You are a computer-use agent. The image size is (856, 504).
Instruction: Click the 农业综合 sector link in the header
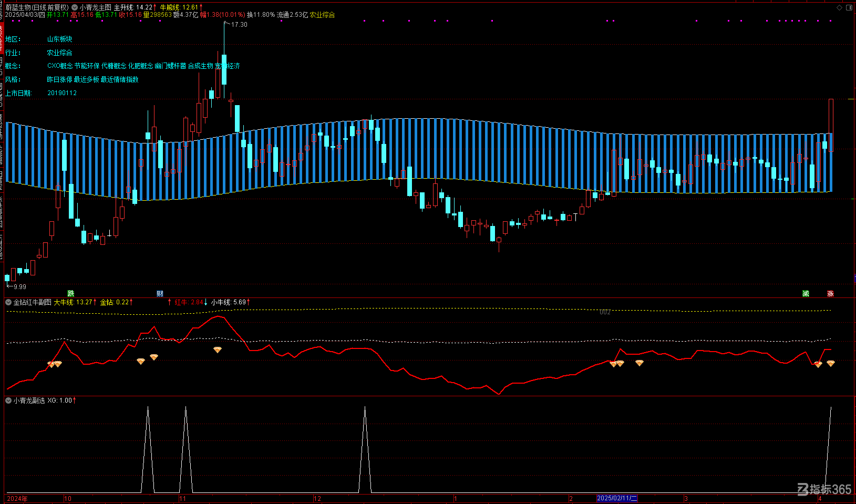click(322, 15)
